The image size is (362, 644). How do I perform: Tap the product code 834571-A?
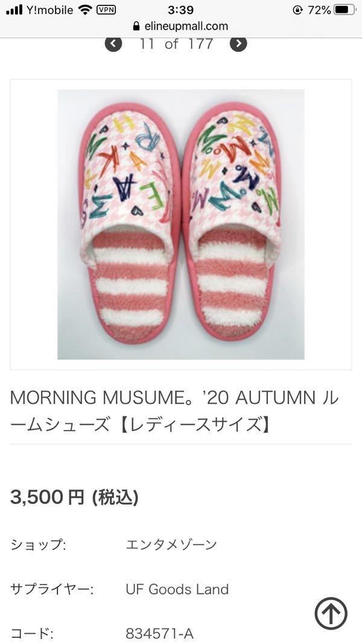pyautogui.click(x=160, y=633)
